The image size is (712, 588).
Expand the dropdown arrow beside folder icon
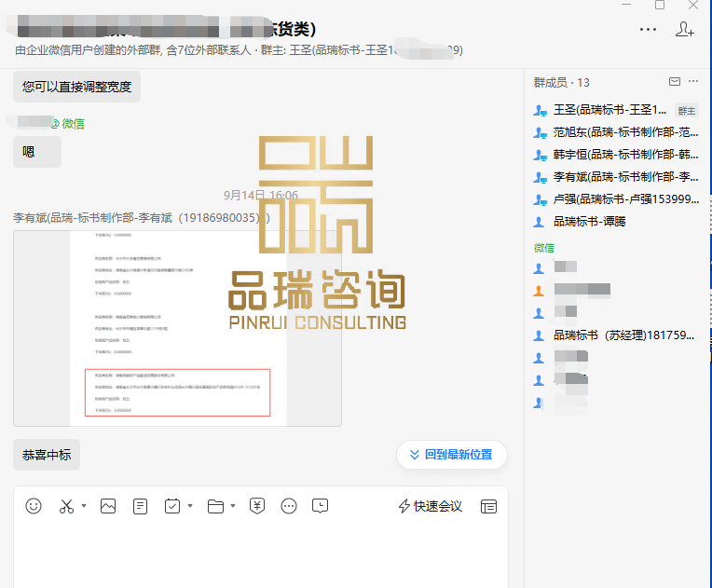[x=234, y=506]
